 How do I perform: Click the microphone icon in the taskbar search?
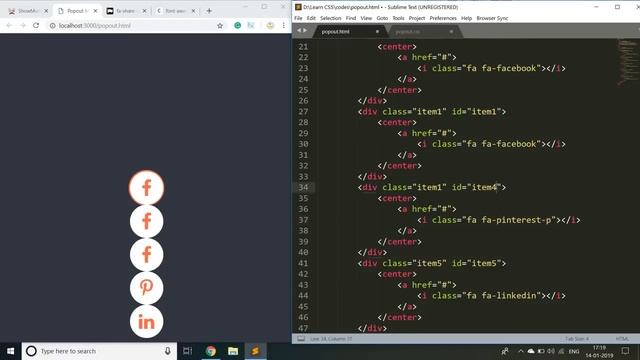pos(167,351)
